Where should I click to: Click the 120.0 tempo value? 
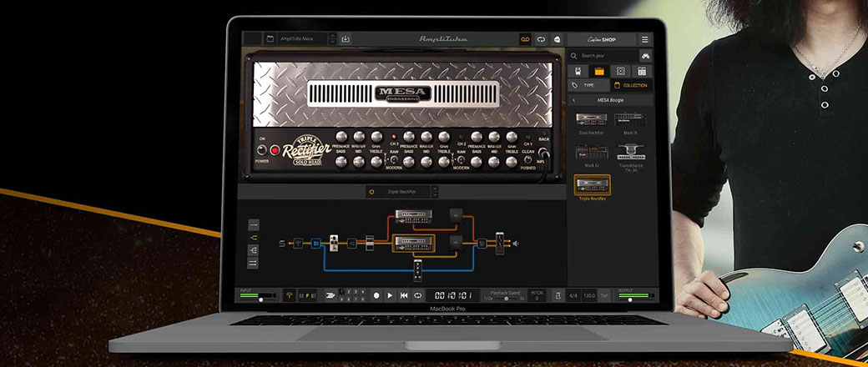tap(589, 295)
